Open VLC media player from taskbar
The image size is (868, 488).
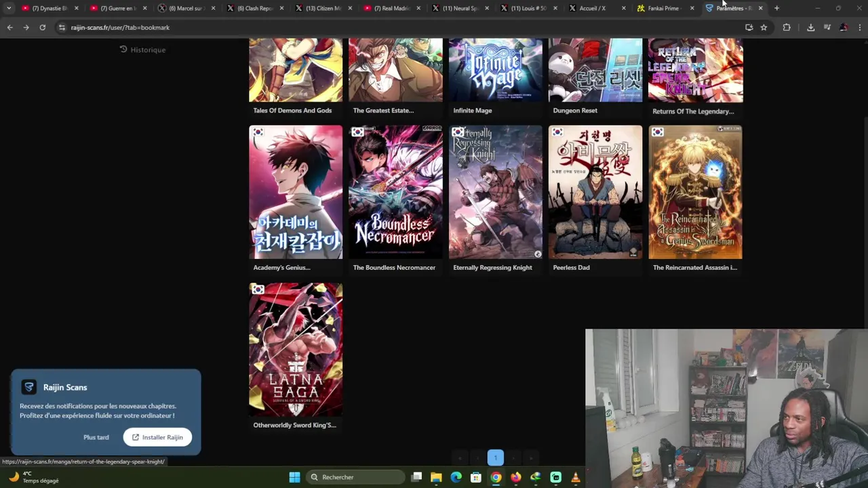point(576,477)
